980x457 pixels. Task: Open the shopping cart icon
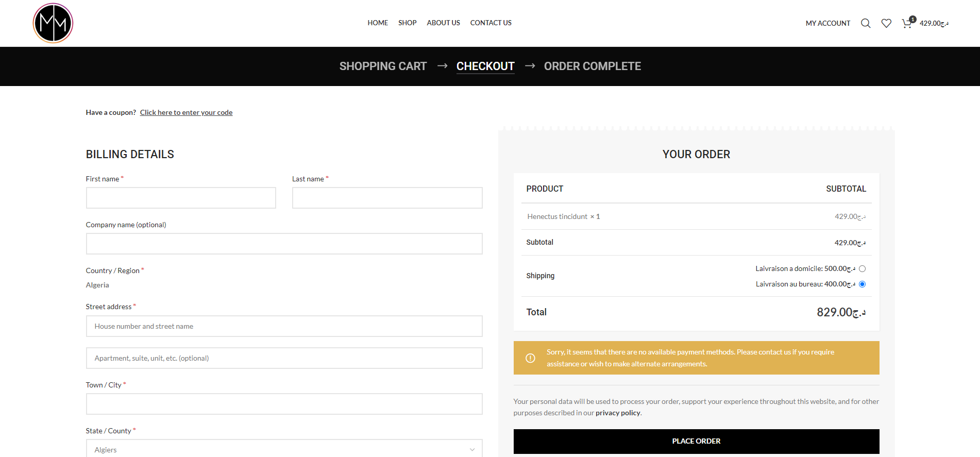[x=907, y=23]
